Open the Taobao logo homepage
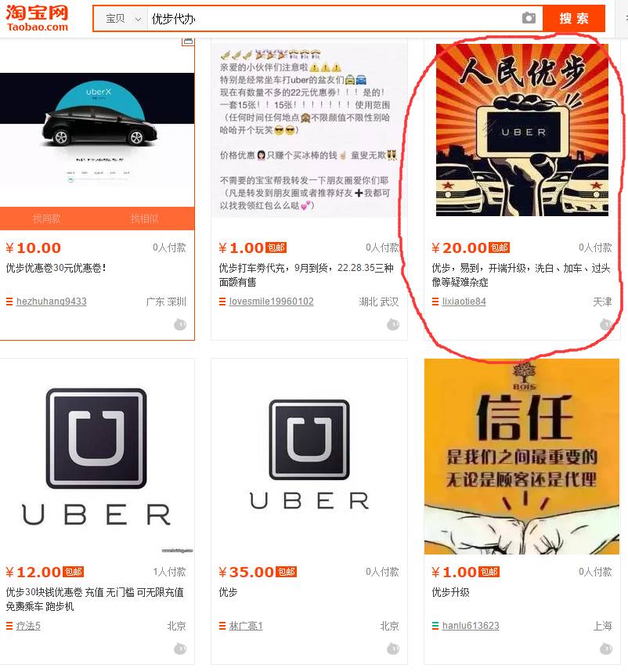Image resolution: width=628 pixels, height=672 pixels. (x=38, y=18)
